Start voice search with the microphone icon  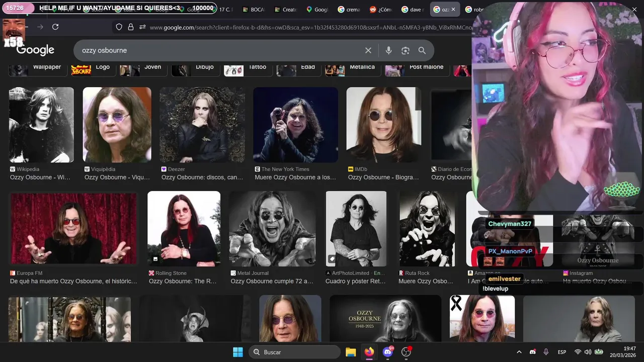point(388,50)
